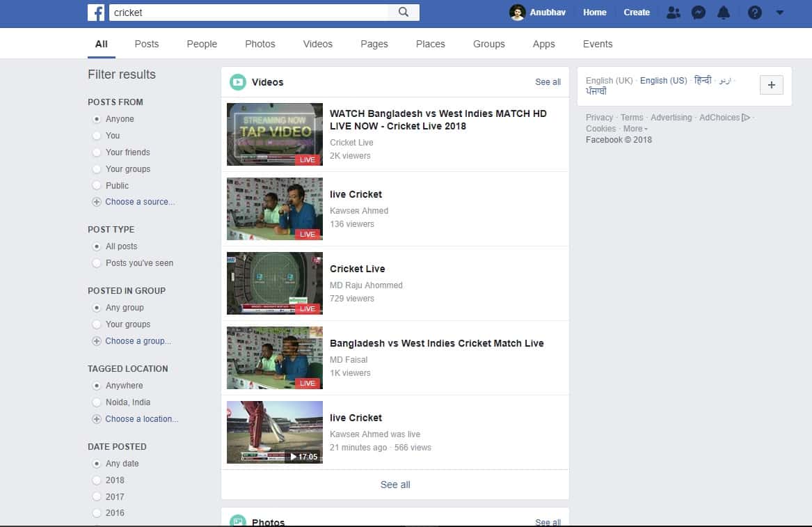Click the plus icon beside Choose a location

[x=96, y=419]
